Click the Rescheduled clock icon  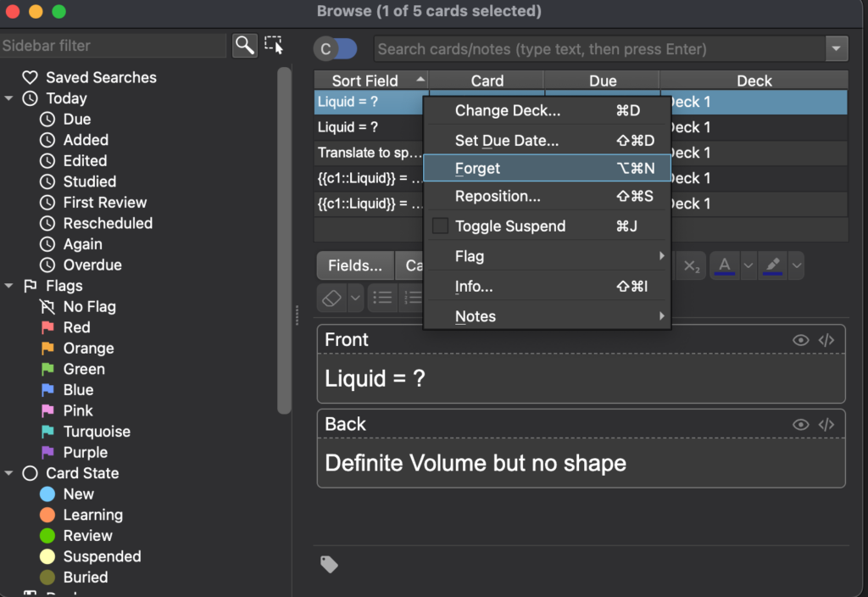(x=47, y=223)
